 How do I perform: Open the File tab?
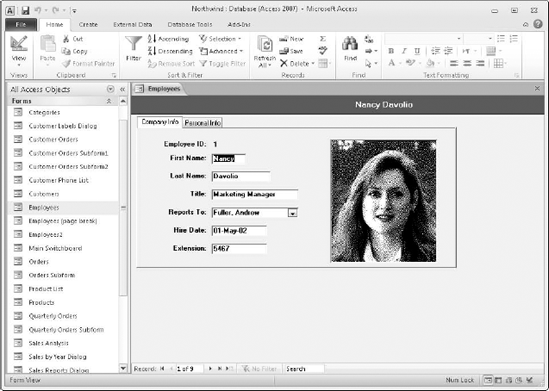coord(21,25)
